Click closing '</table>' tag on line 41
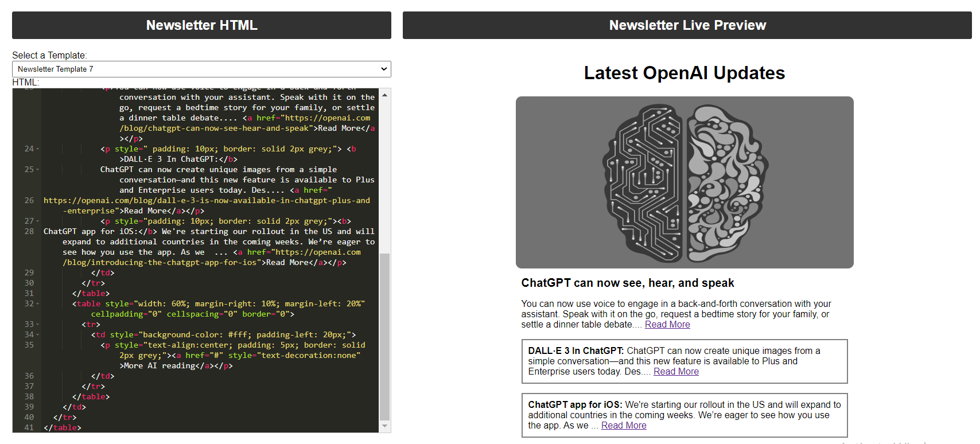980x444 pixels. point(63,428)
